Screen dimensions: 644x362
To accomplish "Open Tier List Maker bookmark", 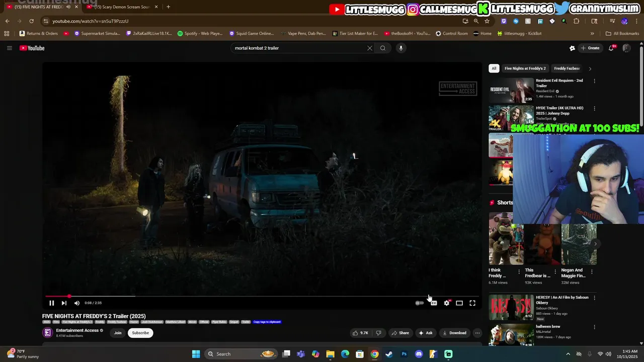I will coord(355,34).
